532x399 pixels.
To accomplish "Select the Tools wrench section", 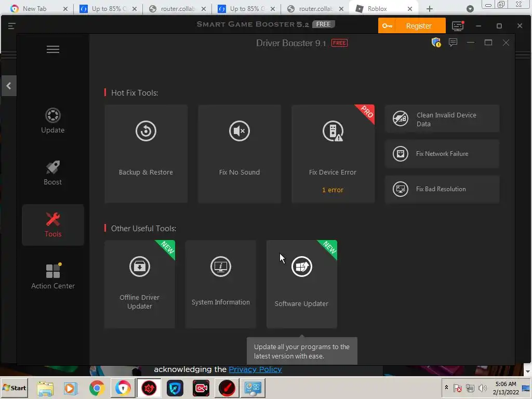I will [53, 224].
